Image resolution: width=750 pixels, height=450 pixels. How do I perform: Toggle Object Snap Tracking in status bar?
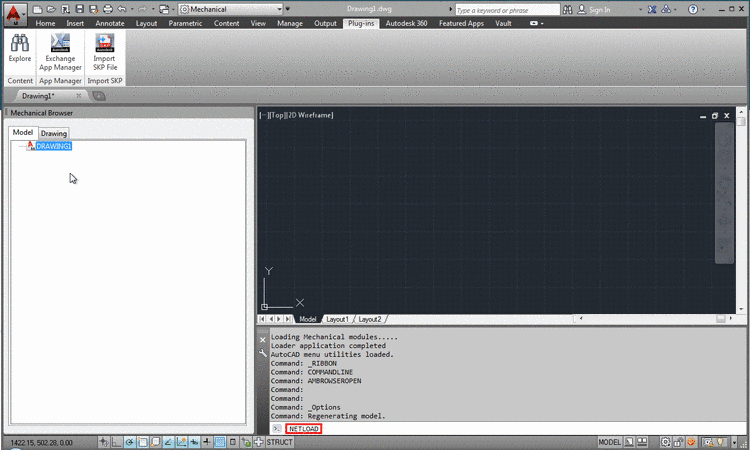coord(168,442)
